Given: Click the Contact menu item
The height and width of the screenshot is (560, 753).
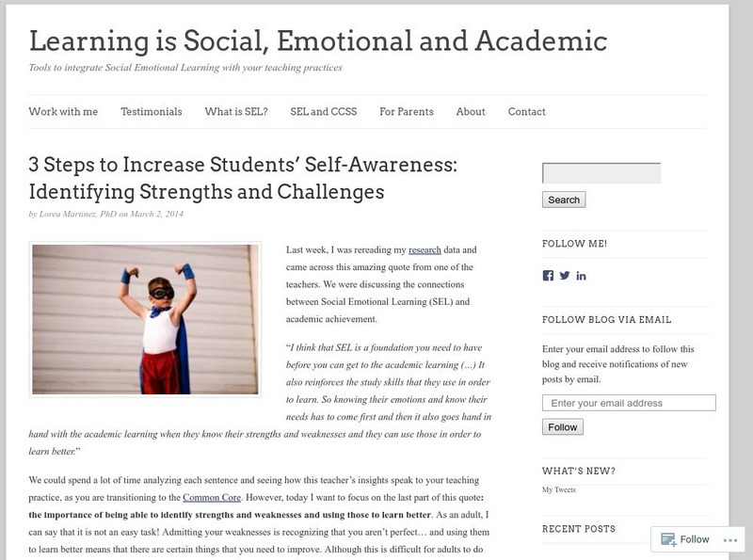Looking at the screenshot, I should (x=526, y=112).
